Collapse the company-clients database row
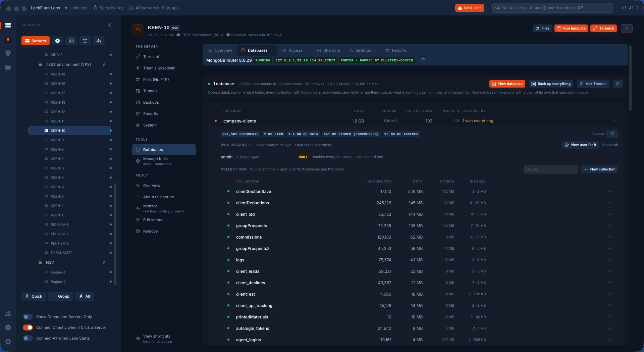This screenshot has height=352, width=644. pos(614,121)
